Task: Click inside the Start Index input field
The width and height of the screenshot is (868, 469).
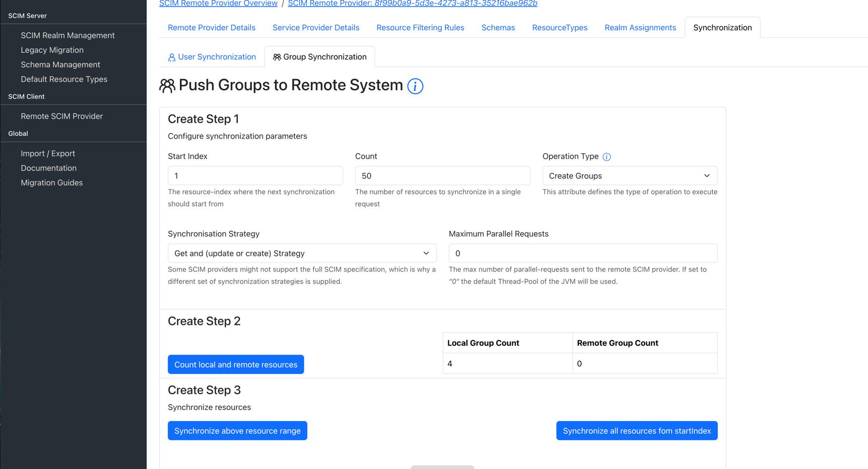Action: pos(255,175)
